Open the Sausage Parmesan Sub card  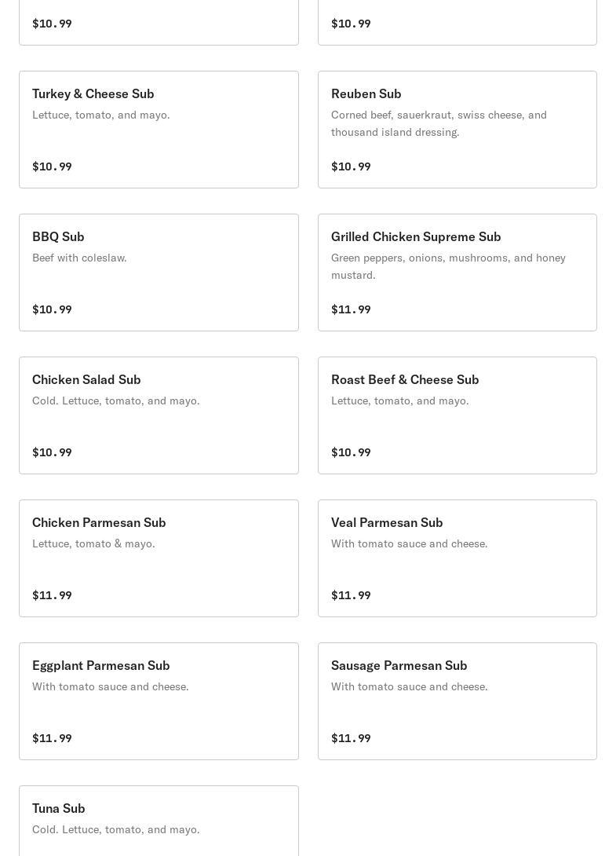click(x=457, y=701)
